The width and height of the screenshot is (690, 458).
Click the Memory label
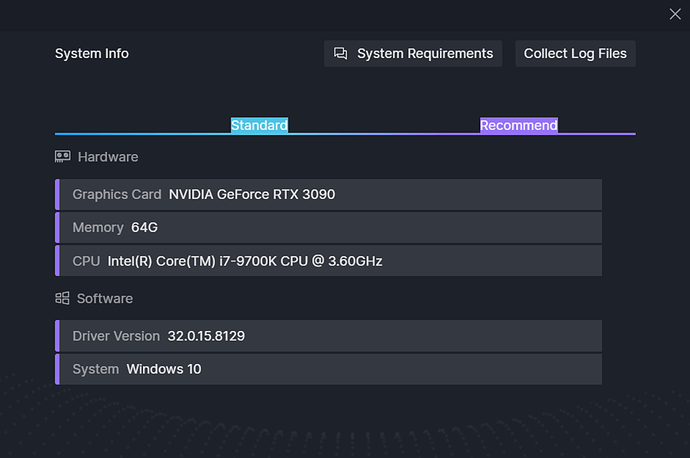(x=97, y=228)
